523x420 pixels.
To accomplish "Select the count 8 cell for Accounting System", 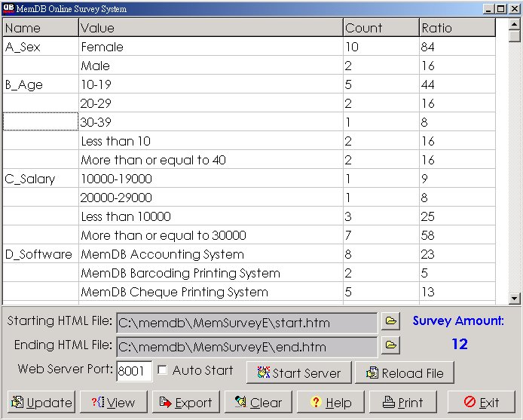I will 381,254.
